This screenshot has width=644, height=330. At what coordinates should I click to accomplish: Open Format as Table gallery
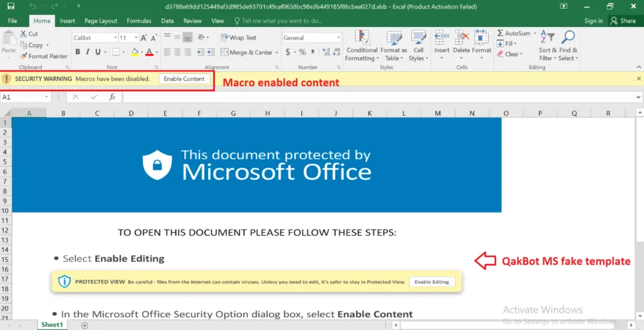394,45
